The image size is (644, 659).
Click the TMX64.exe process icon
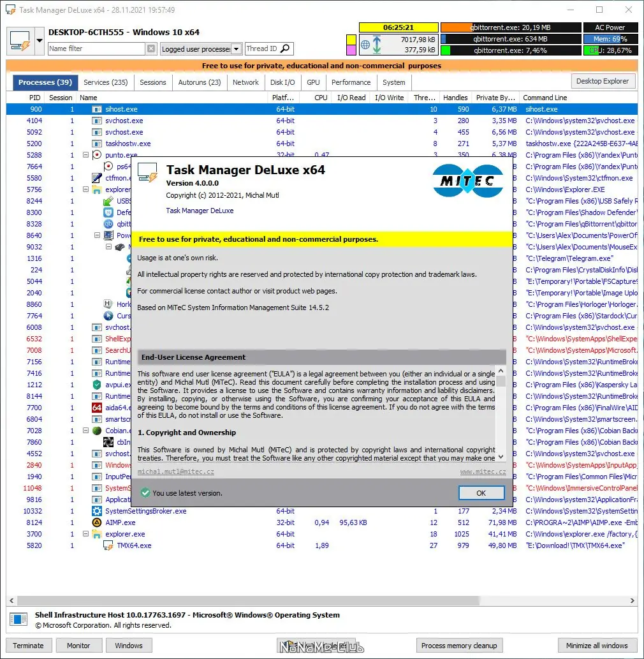(108, 545)
